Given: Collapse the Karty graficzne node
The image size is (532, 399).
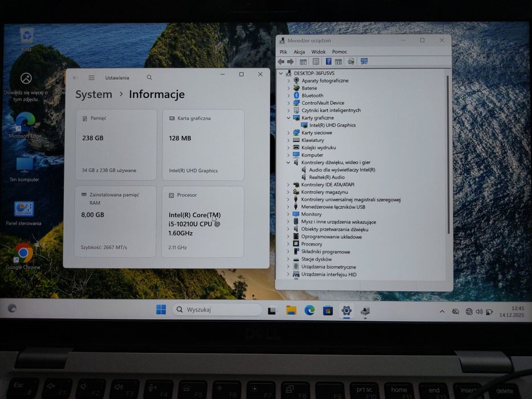Looking at the screenshot, I should coord(289,118).
